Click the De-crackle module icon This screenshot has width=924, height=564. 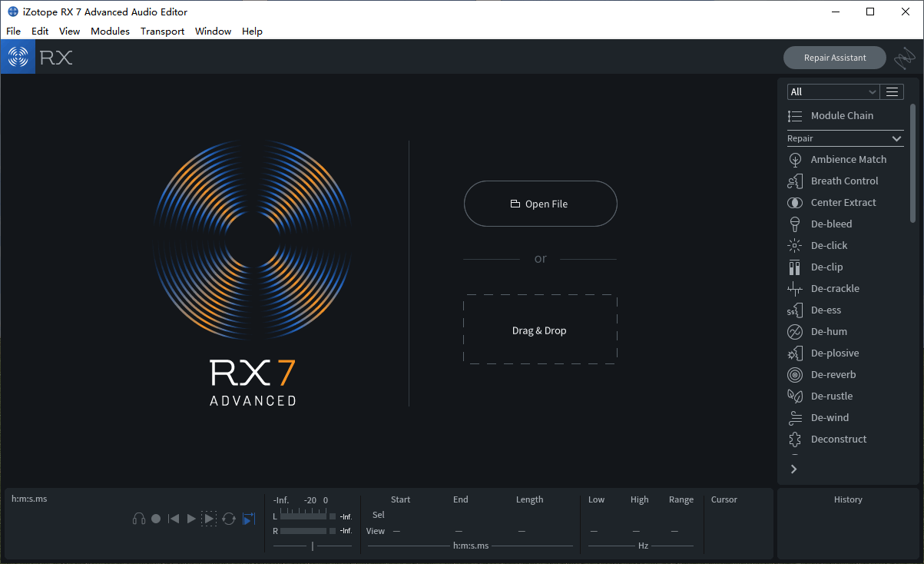click(x=795, y=289)
